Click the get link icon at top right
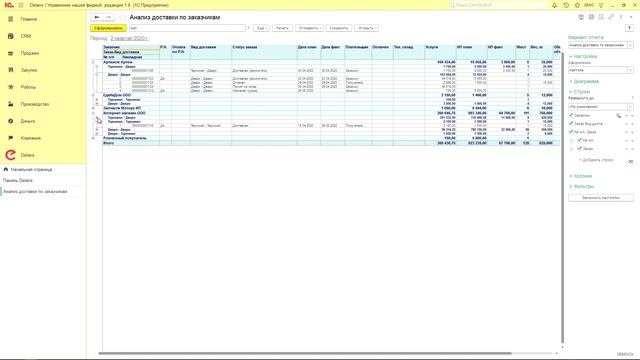The height and width of the screenshot is (360, 640). pos(611,17)
